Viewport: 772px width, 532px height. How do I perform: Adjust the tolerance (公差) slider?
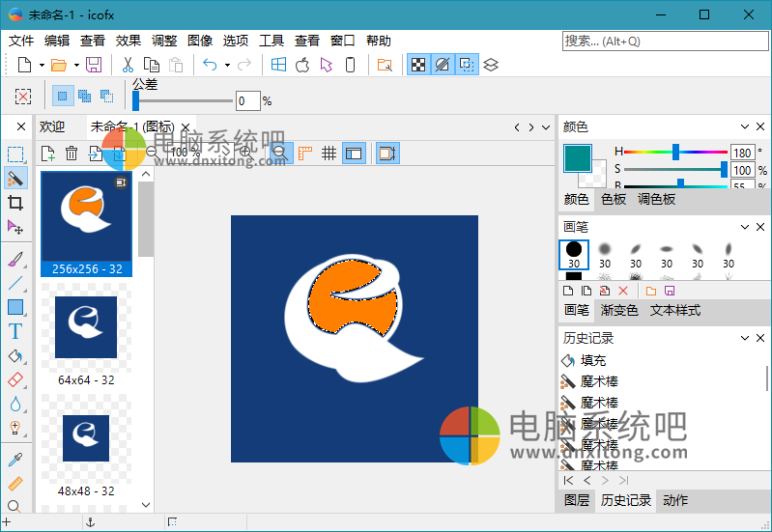pos(184,100)
